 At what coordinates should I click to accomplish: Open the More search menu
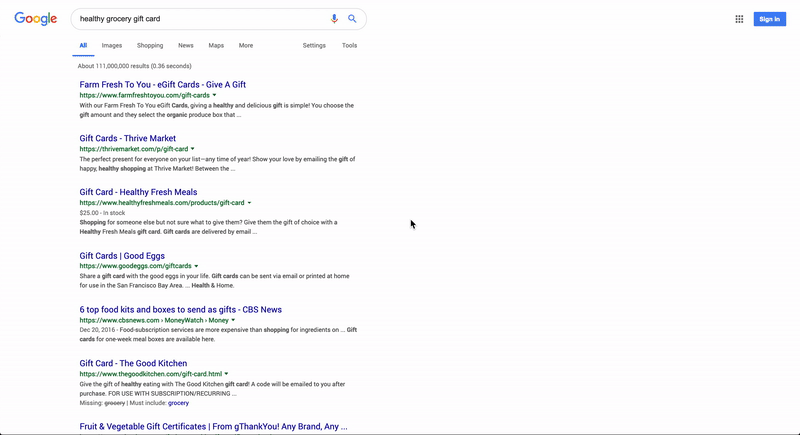[246, 45]
